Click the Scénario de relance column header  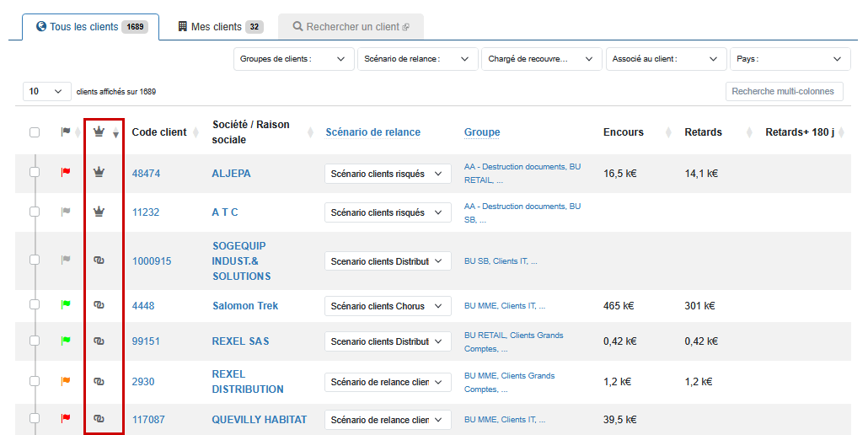click(373, 132)
